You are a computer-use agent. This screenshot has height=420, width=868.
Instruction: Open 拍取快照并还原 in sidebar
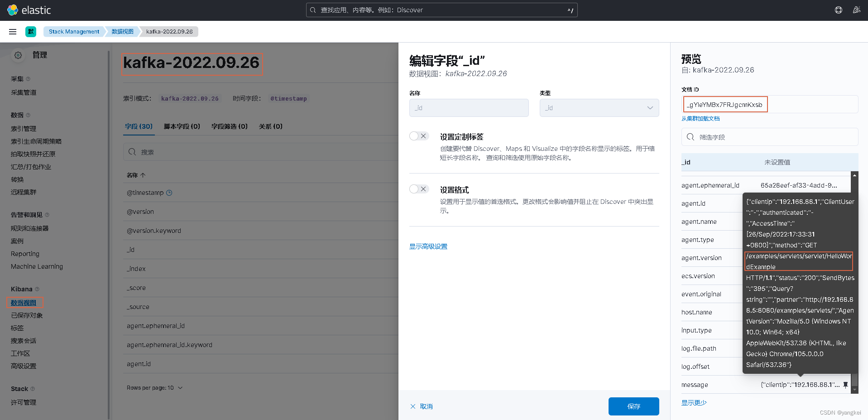tap(33, 154)
